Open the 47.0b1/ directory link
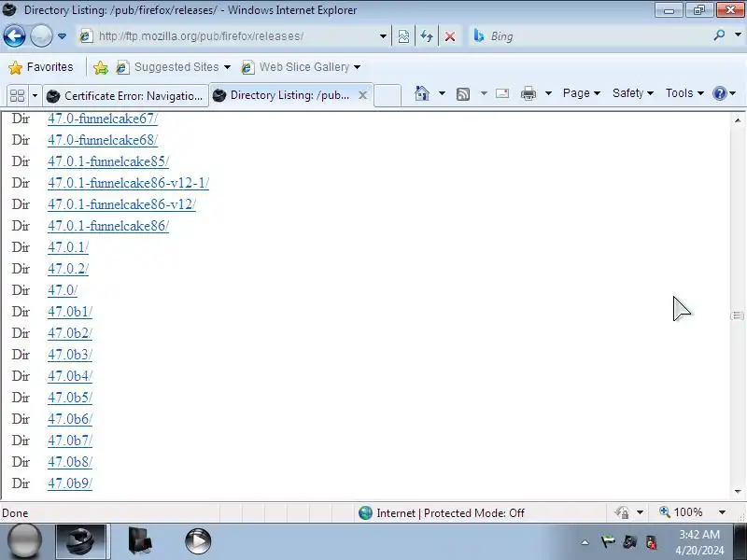Screen dimensions: 747x560 70,312
